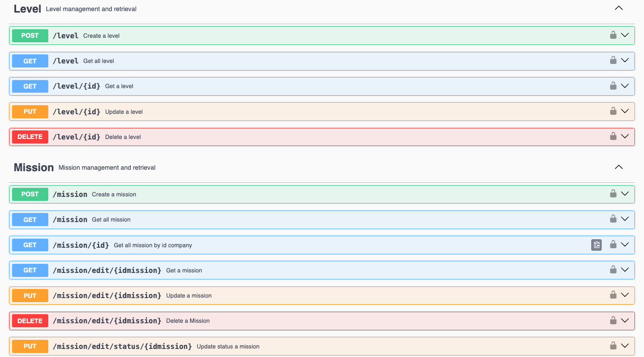Expand the PUT /level/{id} row arrow

point(625,111)
